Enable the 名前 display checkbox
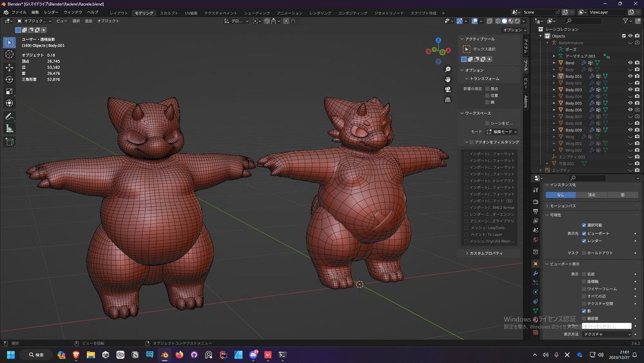644x363 pixels. (584, 274)
